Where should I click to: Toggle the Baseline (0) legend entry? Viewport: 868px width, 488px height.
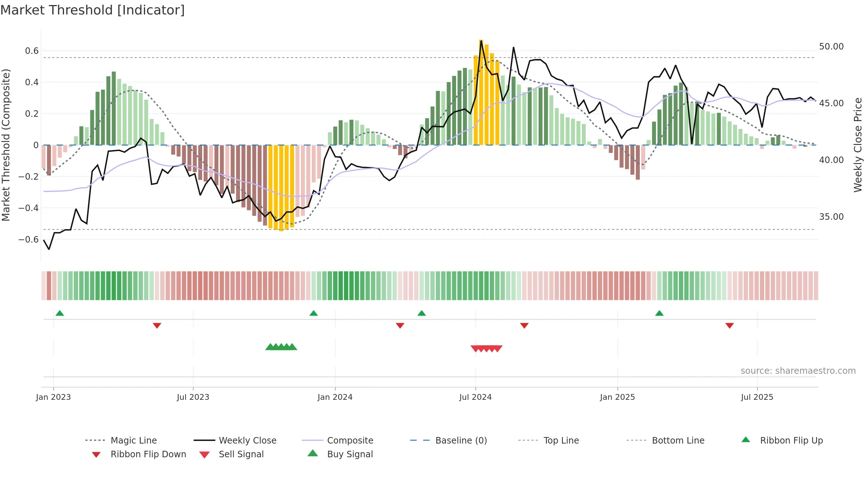[448, 440]
